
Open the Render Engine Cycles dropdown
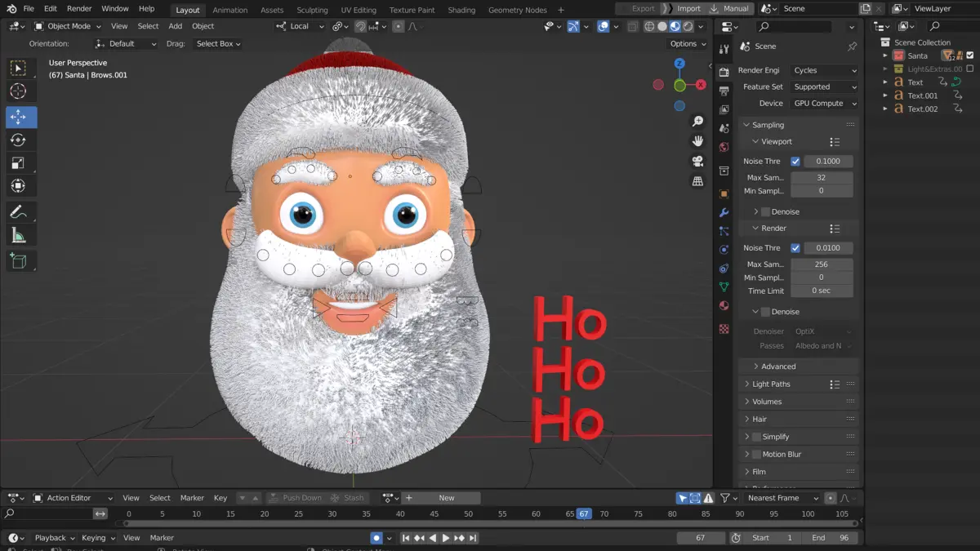824,71
